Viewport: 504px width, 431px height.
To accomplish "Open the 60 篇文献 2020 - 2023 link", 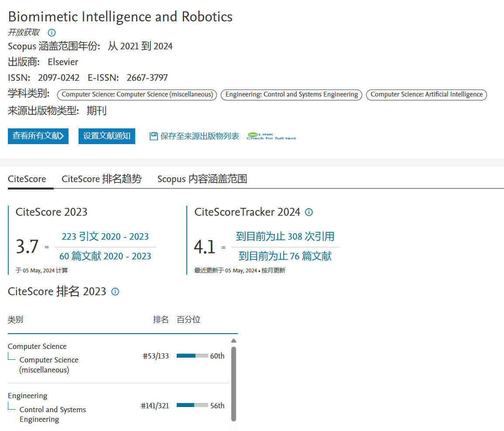I will tap(105, 256).
